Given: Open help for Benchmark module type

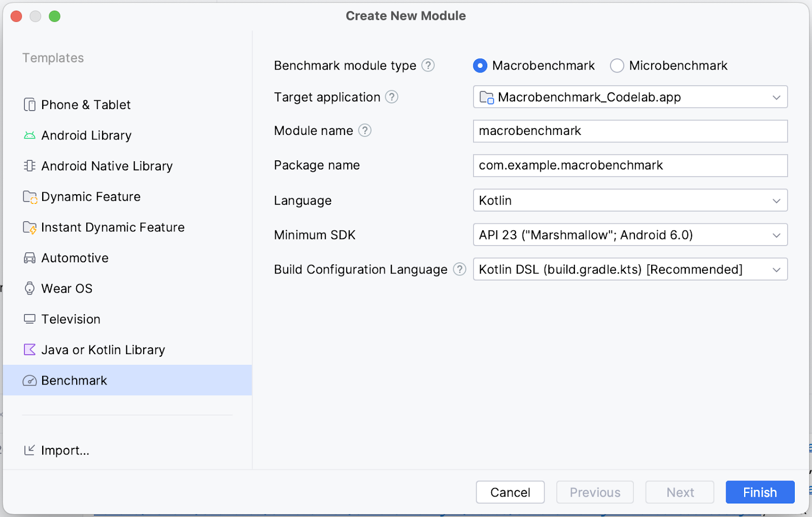Looking at the screenshot, I should [428, 65].
